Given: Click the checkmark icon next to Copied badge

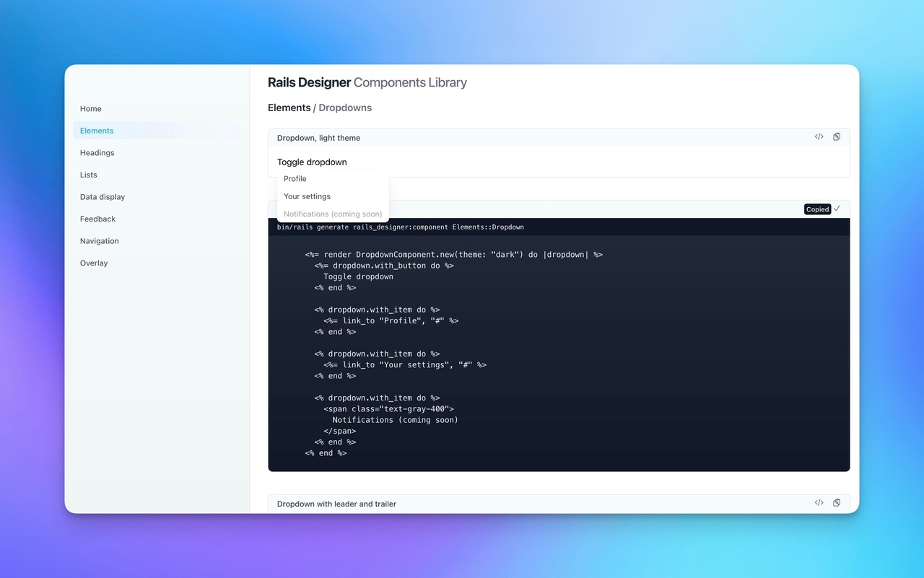Looking at the screenshot, I should (837, 209).
